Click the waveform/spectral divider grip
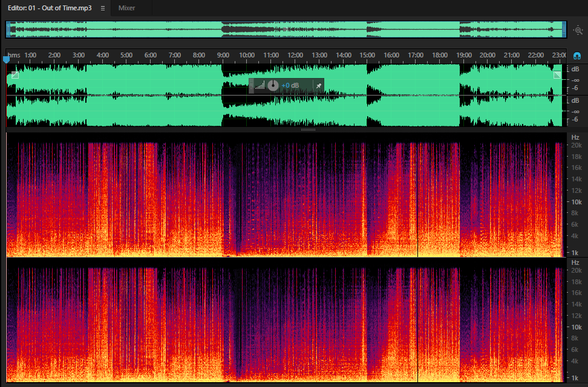This screenshot has height=387, width=588. click(x=309, y=130)
